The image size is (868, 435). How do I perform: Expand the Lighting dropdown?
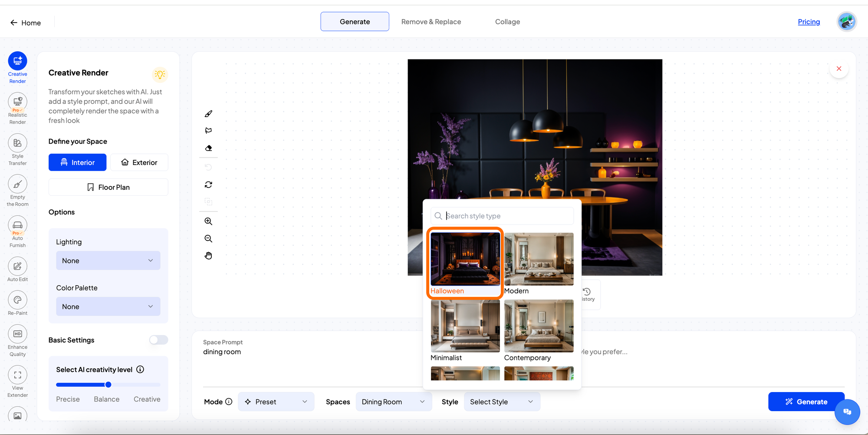tap(108, 260)
